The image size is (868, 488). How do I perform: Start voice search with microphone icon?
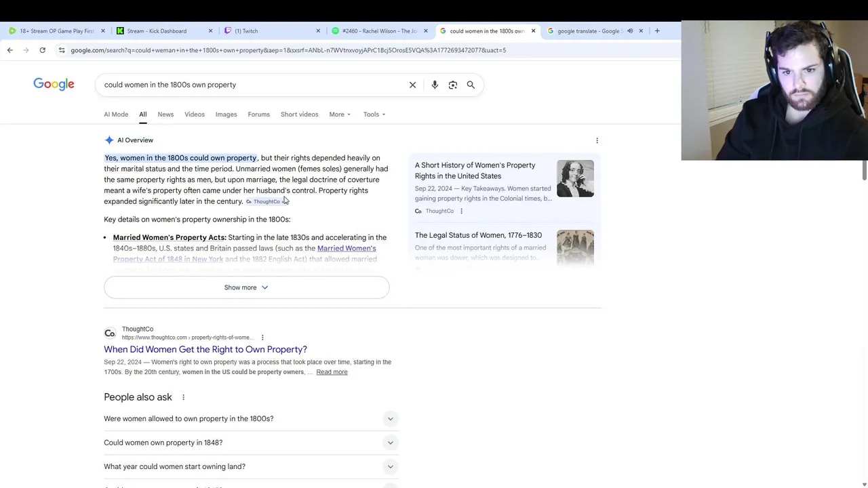click(x=435, y=85)
